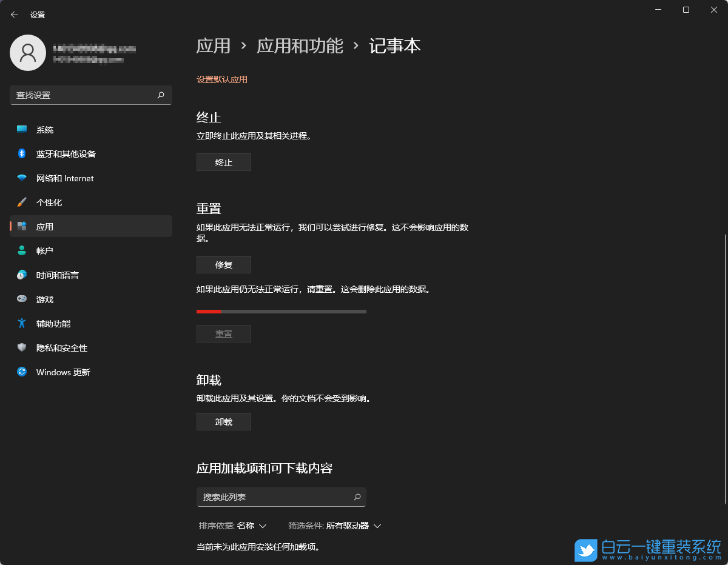The width and height of the screenshot is (728, 565).
Task: Click the back arrow at top left
Action: pos(14,14)
